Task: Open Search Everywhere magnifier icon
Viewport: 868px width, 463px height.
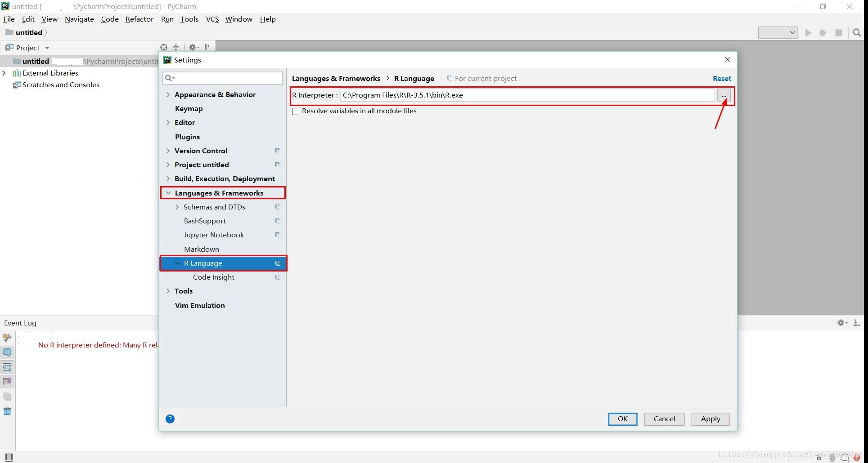Action: [x=857, y=33]
